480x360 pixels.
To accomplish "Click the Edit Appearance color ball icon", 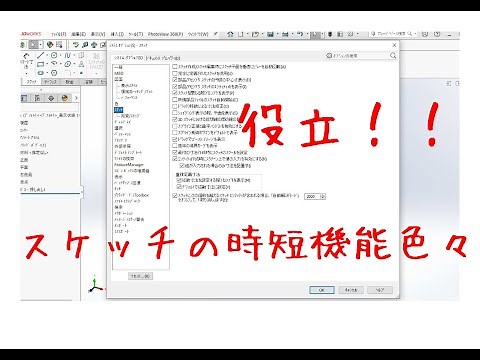I will (50, 44).
